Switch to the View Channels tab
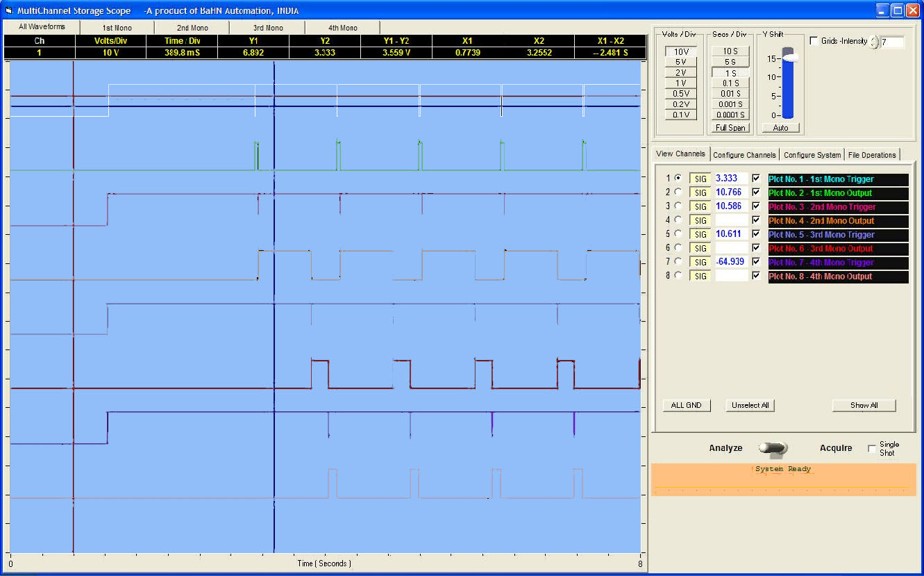 click(680, 154)
